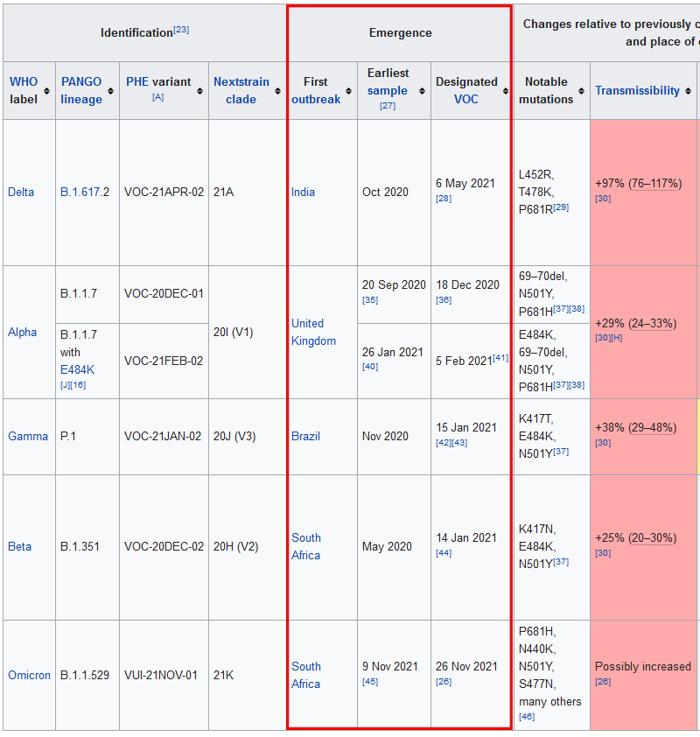The height and width of the screenshot is (737, 700).
Task: Follow citation [29] after P681R
Action: pos(561,207)
